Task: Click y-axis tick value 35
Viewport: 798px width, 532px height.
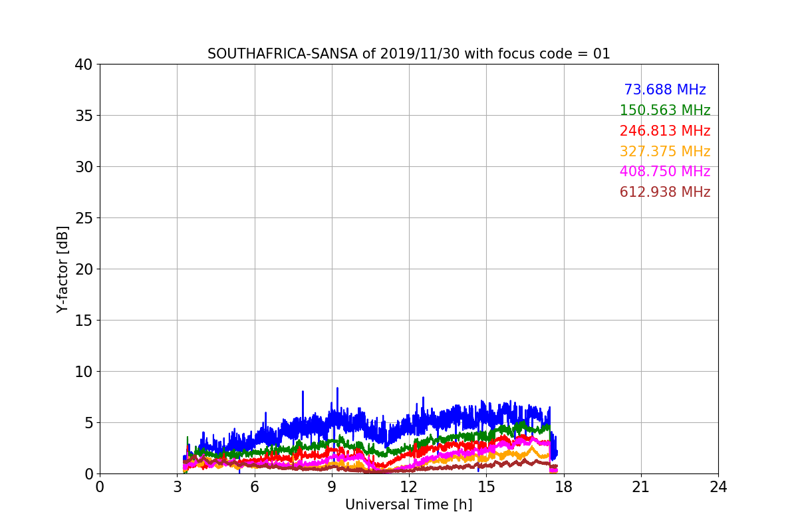Action: click(84, 116)
